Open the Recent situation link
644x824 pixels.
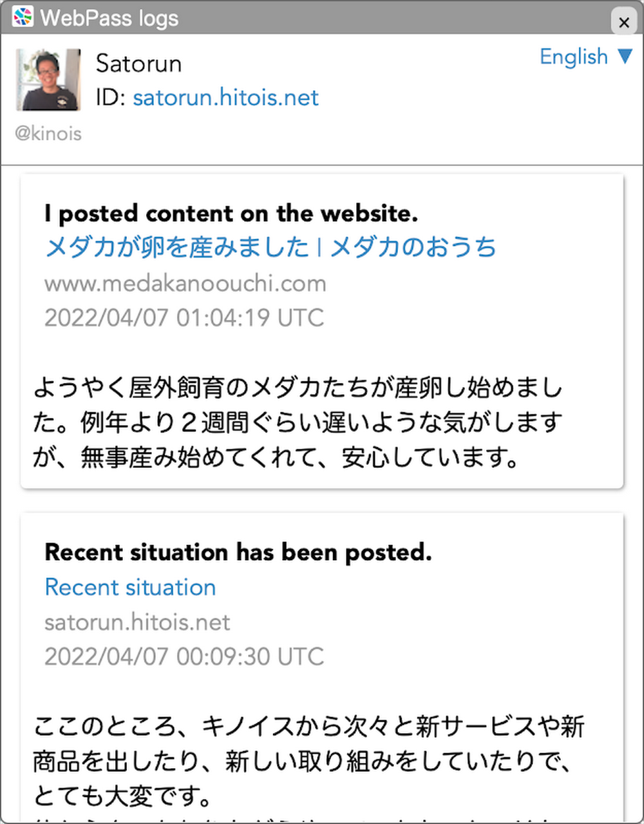coord(130,587)
